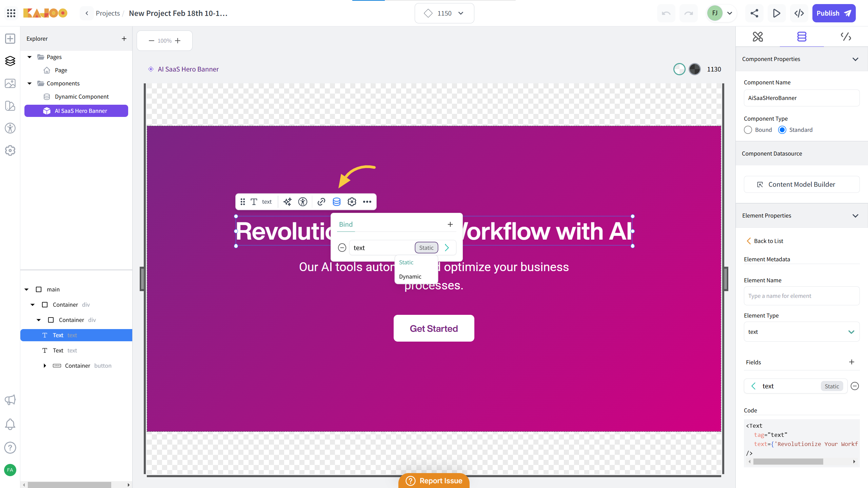Select the Standard component type radio
This screenshot has width=868, height=488.
click(x=782, y=130)
